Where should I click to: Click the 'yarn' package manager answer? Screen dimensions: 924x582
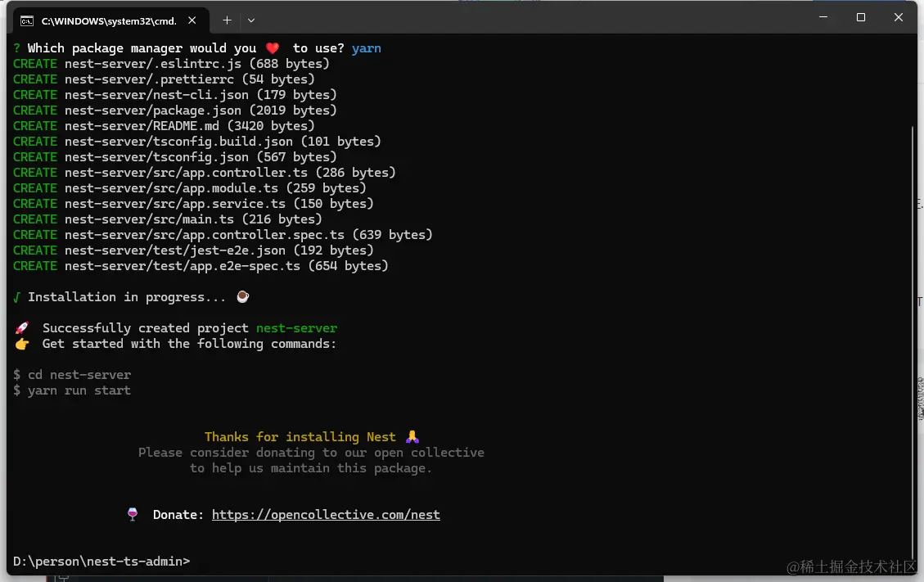[367, 48]
